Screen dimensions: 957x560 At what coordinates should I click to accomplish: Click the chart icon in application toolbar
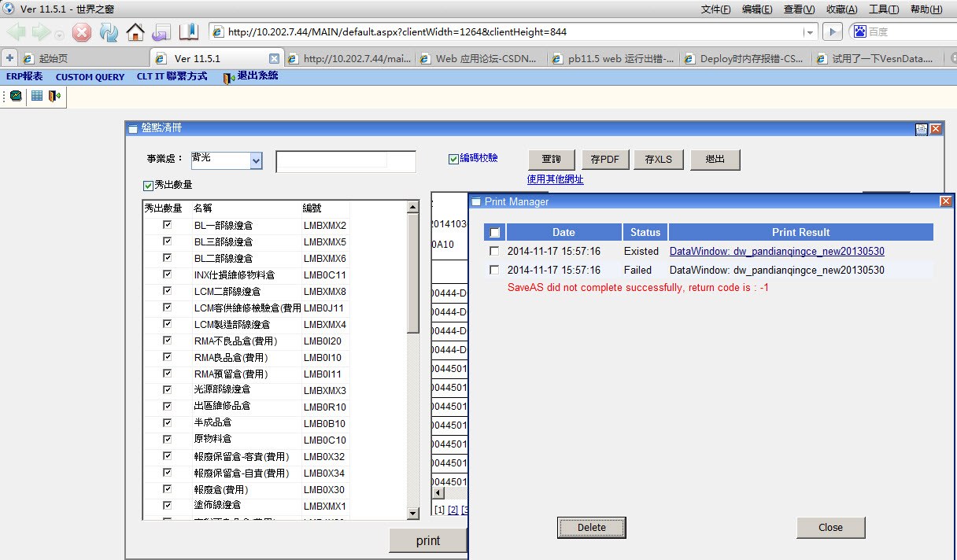pos(16,96)
